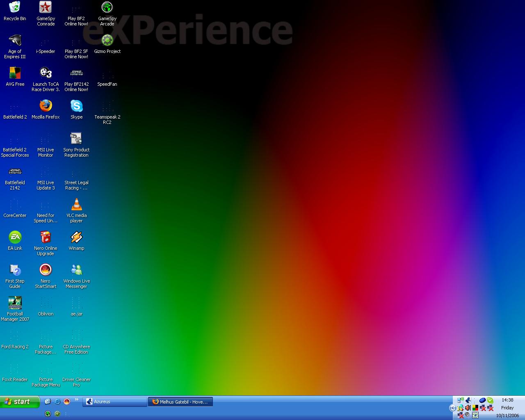Switch to Melhus Gatebil Firefox taskbar button
Image resolution: width=525 pixels, height=420 pixels.
tap(181, 402)
